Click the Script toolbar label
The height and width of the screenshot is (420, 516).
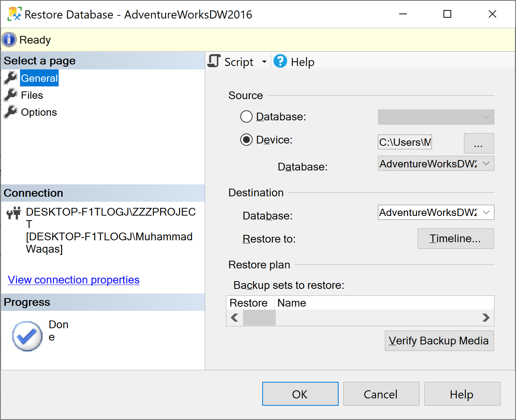tap(239, 62)
